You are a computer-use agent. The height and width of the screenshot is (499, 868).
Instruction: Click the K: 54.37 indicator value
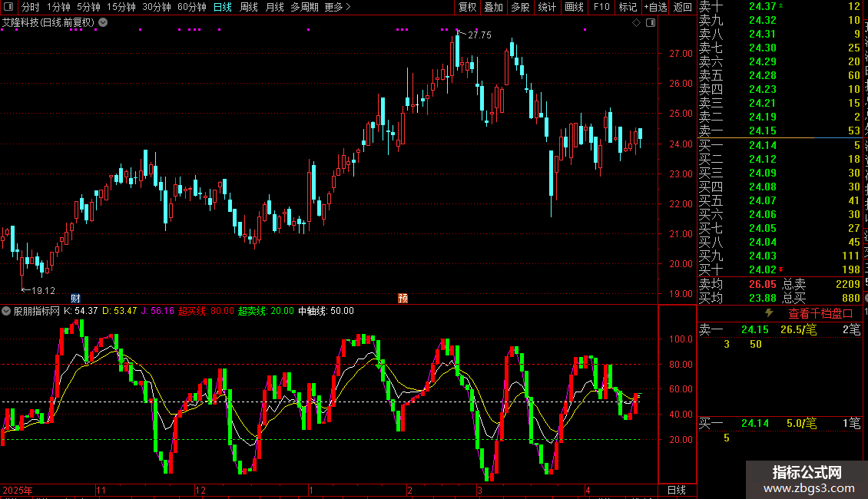pyautogui.click(x=81, y=311)
